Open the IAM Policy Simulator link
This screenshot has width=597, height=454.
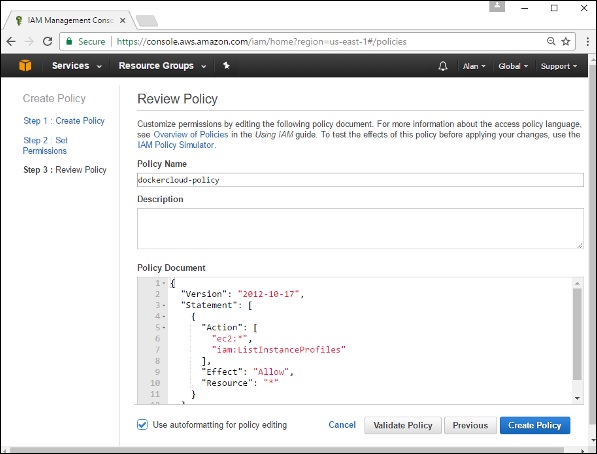(176, 145)
